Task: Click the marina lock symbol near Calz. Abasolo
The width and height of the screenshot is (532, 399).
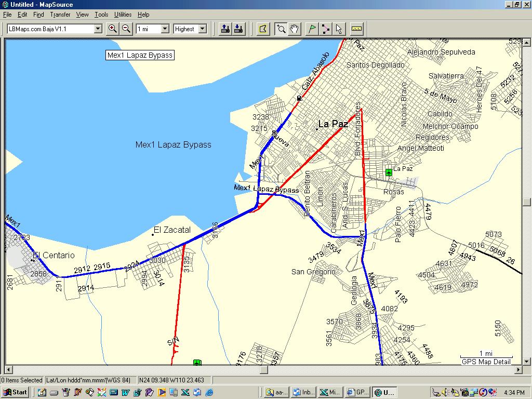Action: (299, 98)
